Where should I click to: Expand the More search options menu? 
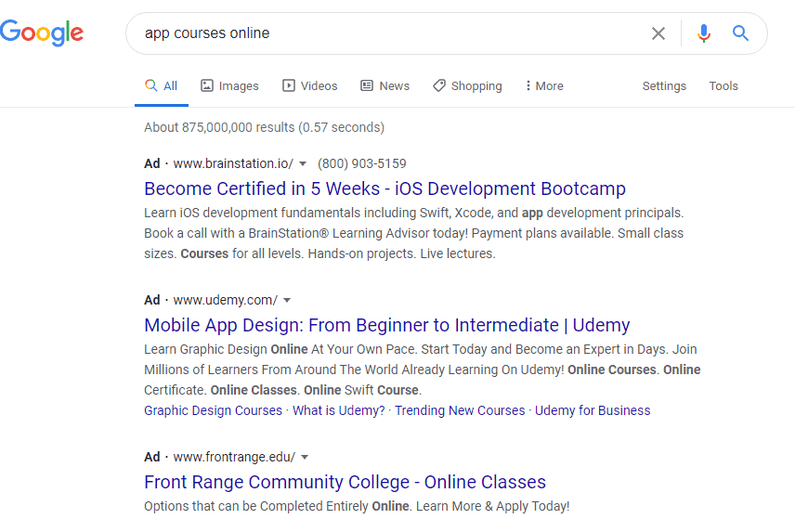coord(544,86)
